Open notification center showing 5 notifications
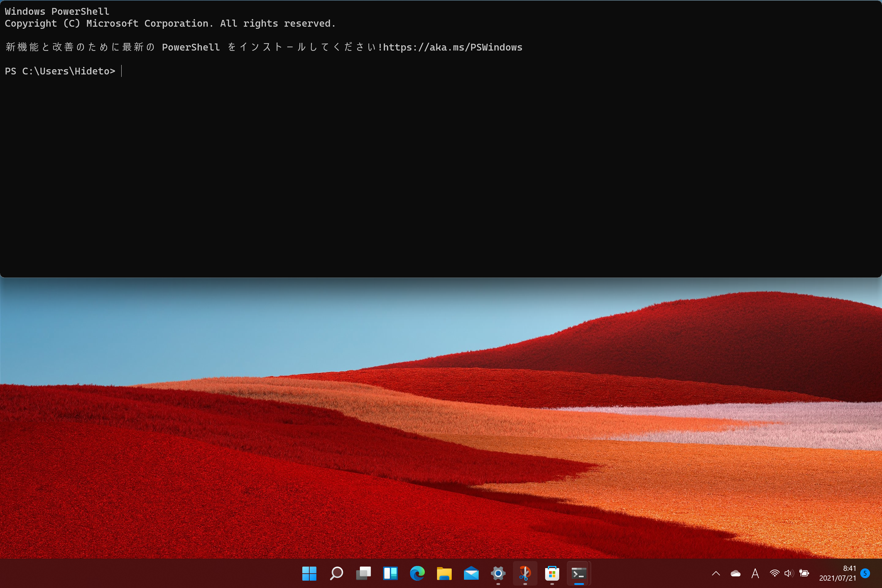The image size is (882, 588). 865,573
